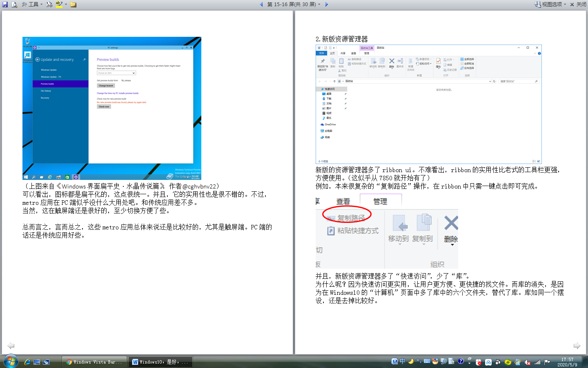Screen dimensions: 588x368
Task: Open the 工具 (Tools) dropdown menu
Action: coord(33,4)
